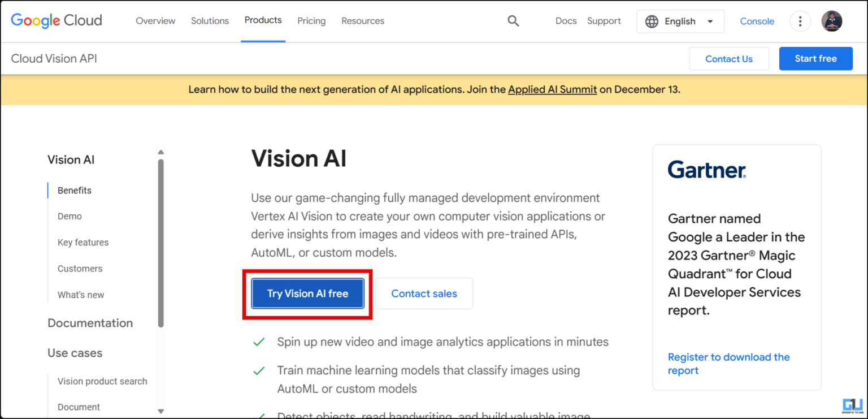
Task: Click the Google Cloud logo
Action: tap(56, 20)
